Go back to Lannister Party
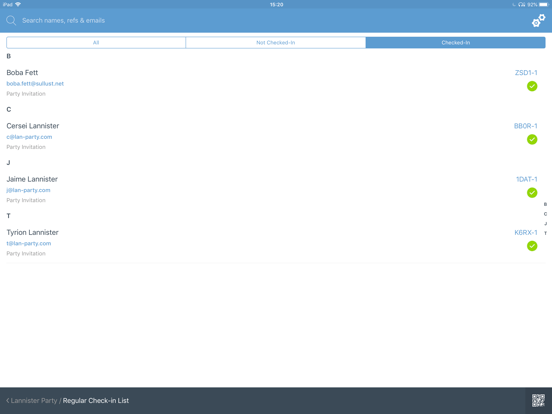This screenshot has width=552, height=414. [x=31, y=401]
